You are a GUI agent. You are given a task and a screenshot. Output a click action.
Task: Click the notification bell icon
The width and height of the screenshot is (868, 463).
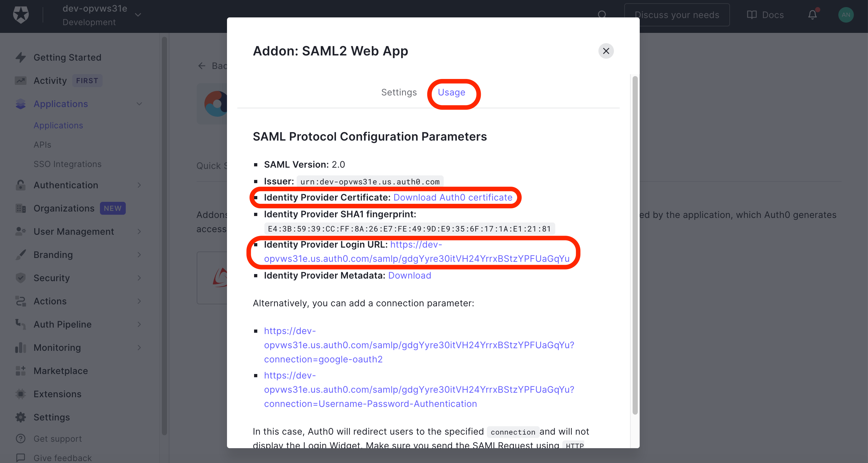point(813,15)
